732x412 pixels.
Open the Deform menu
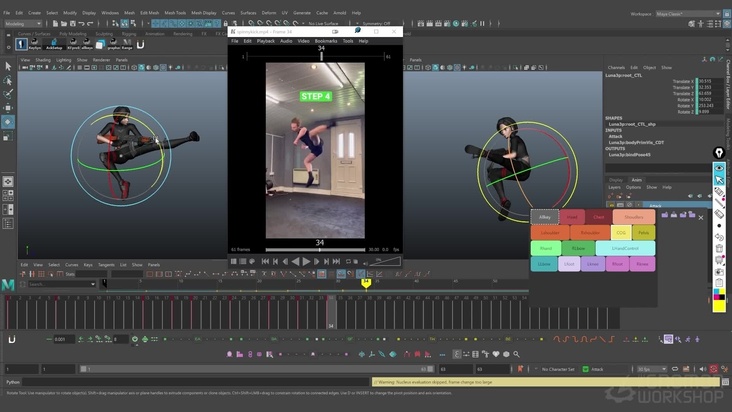tap(271, 13)
